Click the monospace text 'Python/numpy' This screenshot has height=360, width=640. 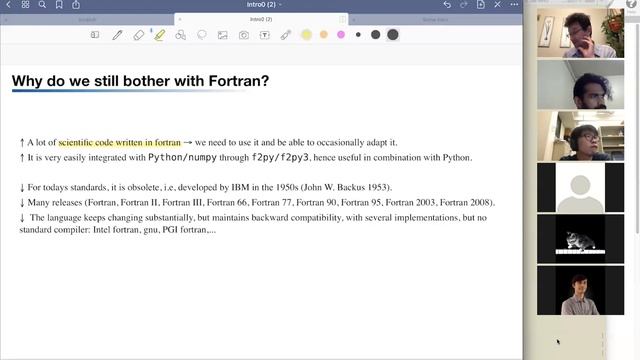pyautogui.click(x=182, y=158)
